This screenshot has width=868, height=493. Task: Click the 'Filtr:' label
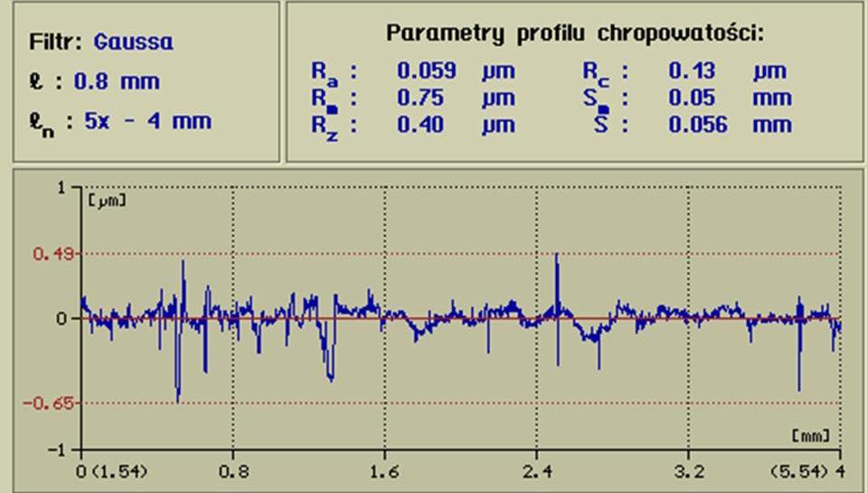tap(56, 43)
